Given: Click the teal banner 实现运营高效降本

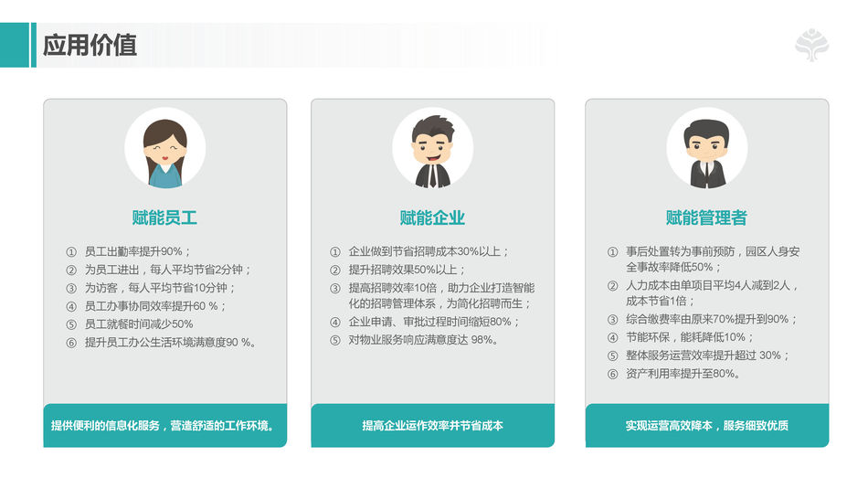Looking at the screenshot, I should click(707, 426).
